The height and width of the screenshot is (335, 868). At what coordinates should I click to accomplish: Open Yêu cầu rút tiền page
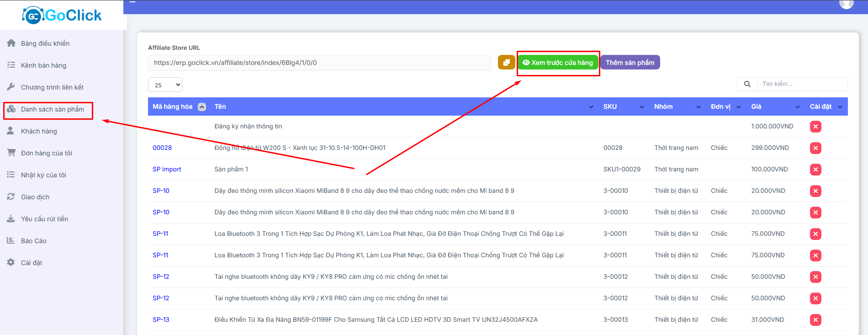pos(44,219)
